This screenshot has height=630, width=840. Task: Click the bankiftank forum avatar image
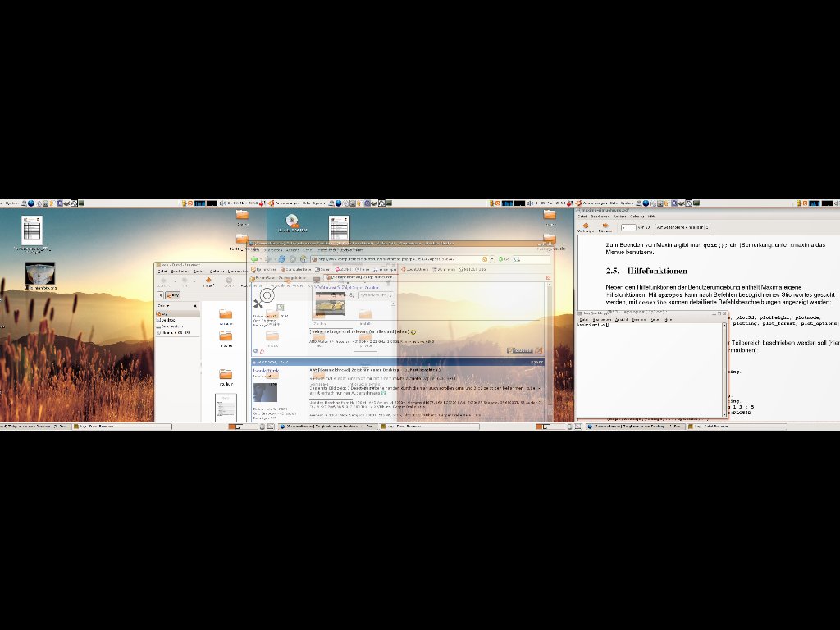pos(265,392)
